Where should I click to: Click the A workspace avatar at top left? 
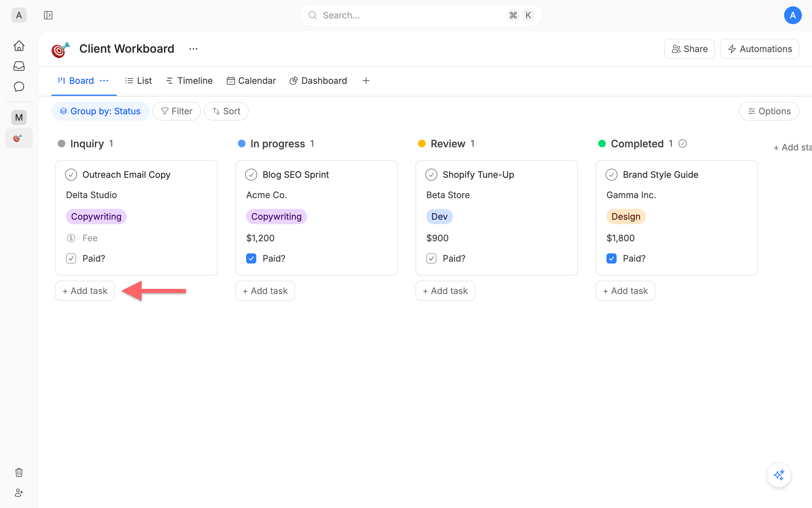pyautogui.click(x=19, y=15)
